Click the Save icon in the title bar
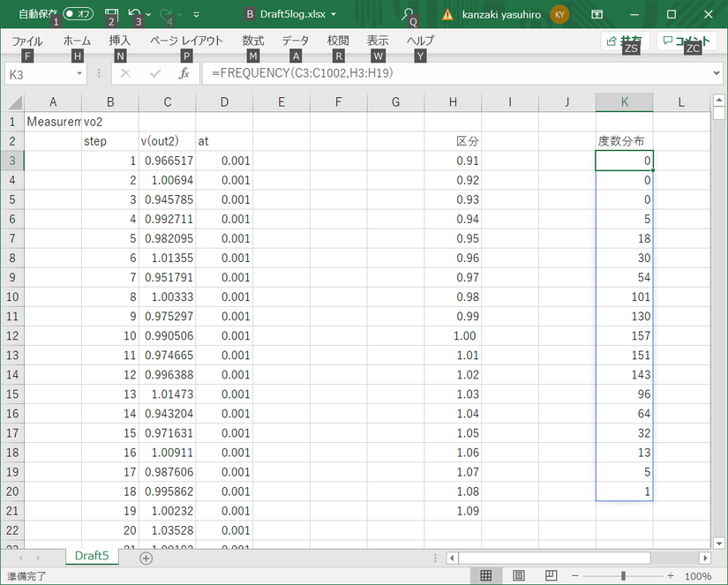The width and height of the screenshot is (728, 585). tap(111, 14)
